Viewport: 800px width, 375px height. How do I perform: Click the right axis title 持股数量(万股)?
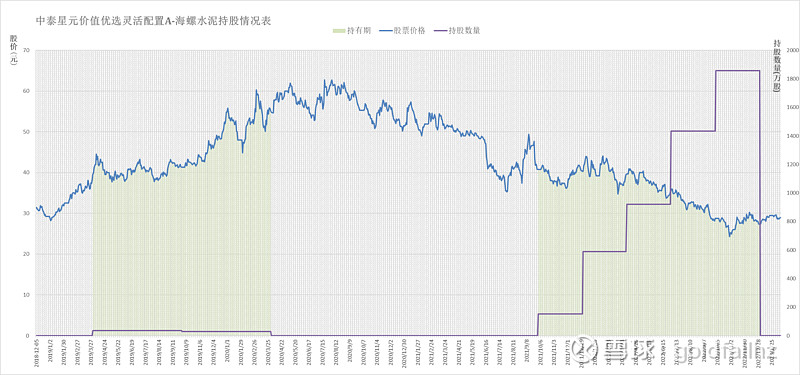[x=776, y=66]
